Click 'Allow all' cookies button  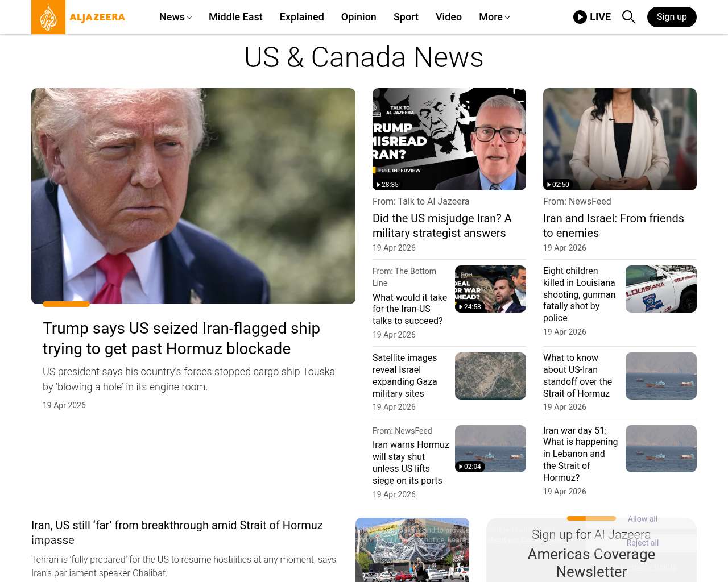tap(642, 519)
